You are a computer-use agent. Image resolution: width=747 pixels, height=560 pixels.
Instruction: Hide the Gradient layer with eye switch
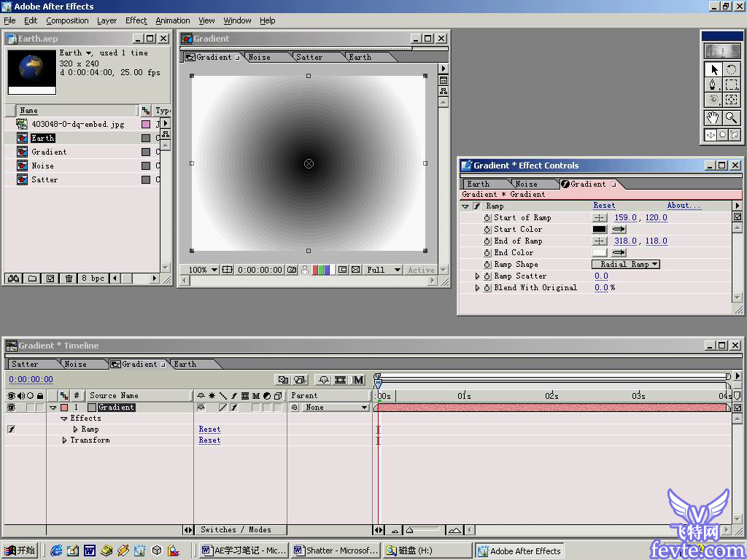pyautogui.click(x=11, y=408)
